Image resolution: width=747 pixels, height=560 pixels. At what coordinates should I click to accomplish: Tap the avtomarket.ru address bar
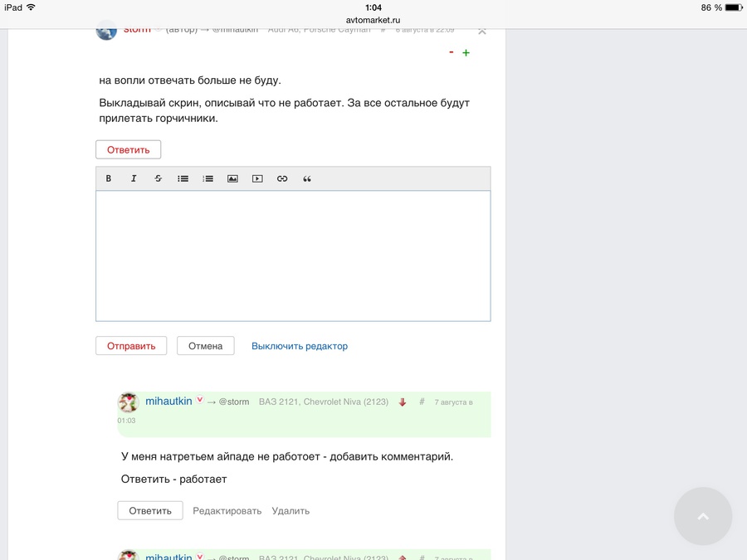click(x=373, y=20)
